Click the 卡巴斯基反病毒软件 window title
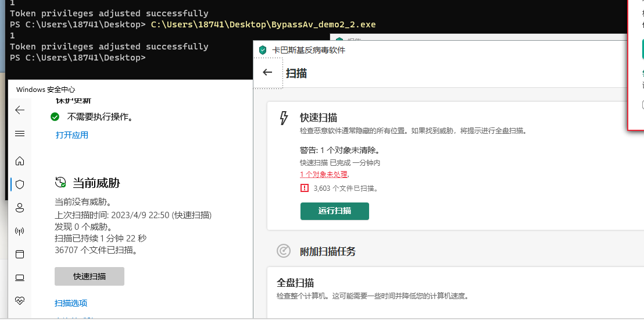Screen dimensions: 644x320 tap(309, 50)
